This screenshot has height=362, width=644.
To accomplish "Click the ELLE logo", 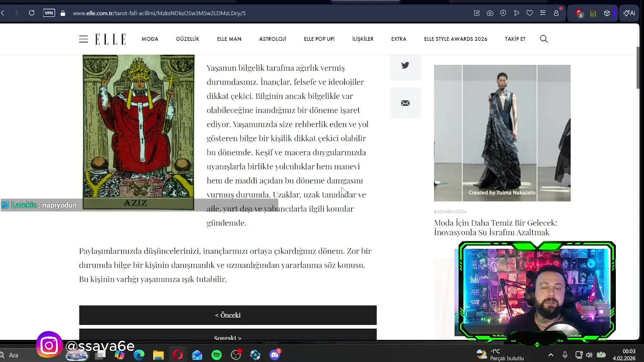I will coord(110,39).
